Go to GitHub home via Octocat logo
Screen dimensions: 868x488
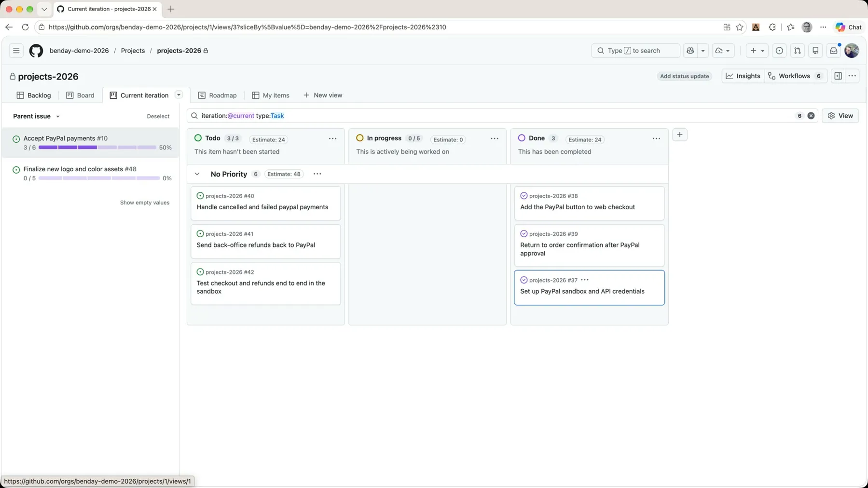pos(36,51)
